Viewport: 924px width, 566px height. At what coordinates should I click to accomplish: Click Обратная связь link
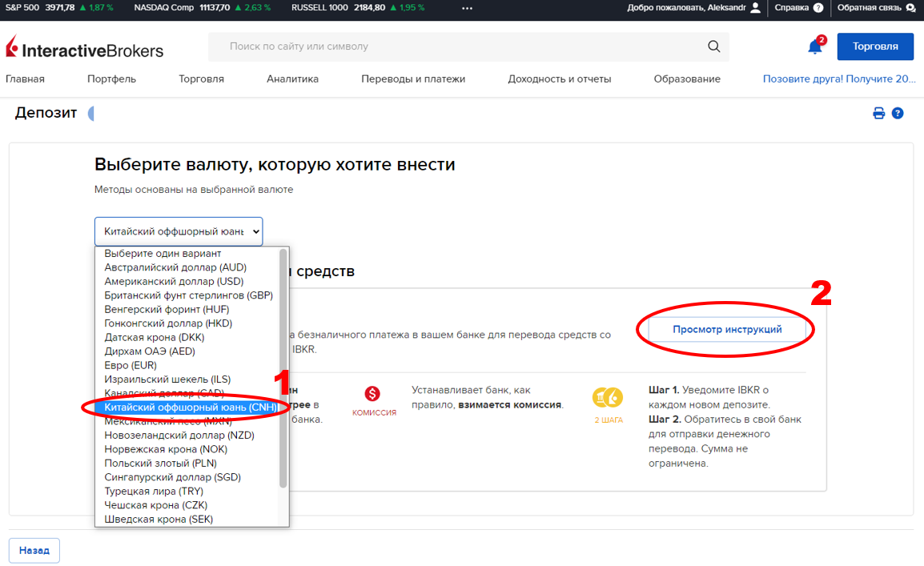click(870, 8)
